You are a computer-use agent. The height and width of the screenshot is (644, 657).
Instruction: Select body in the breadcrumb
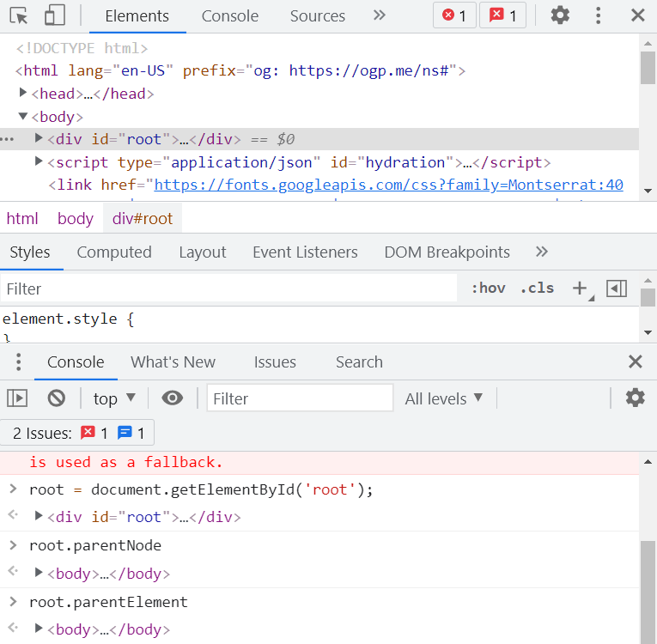pos(76,219)
